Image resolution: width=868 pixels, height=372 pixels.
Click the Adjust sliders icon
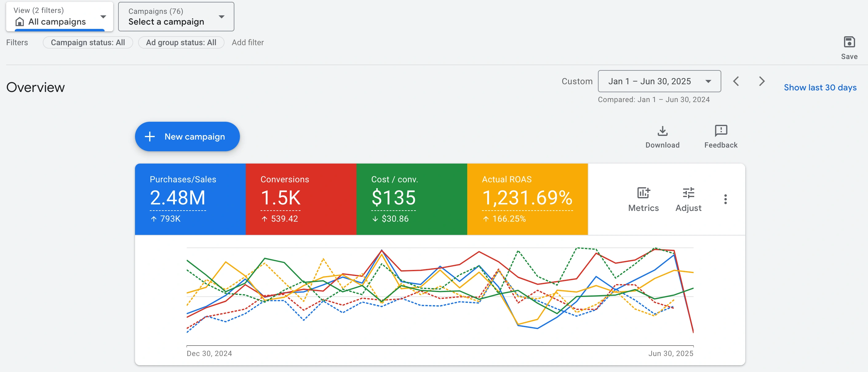pyautogui.click(x=688, y=193)
